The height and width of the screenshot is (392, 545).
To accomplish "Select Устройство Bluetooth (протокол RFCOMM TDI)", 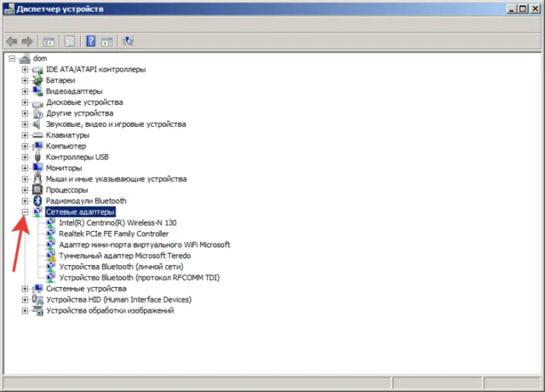I will [139, 278].
